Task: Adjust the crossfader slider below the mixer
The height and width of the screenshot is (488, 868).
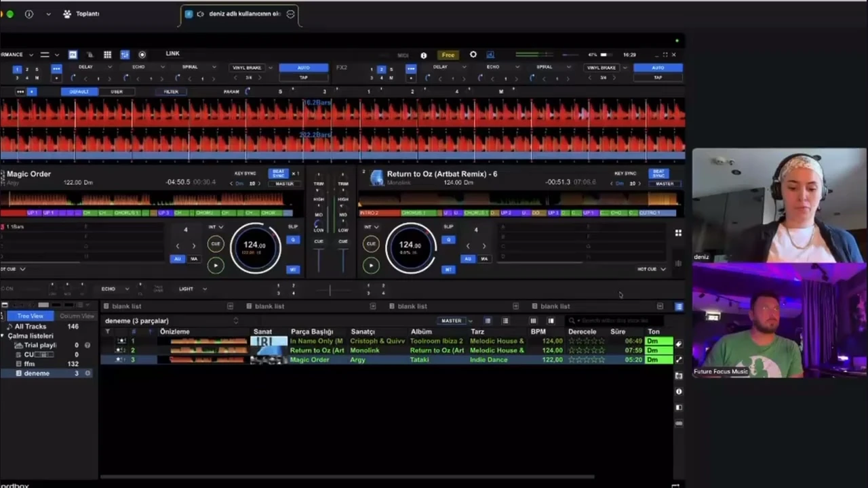Action: tap(330, 290)
